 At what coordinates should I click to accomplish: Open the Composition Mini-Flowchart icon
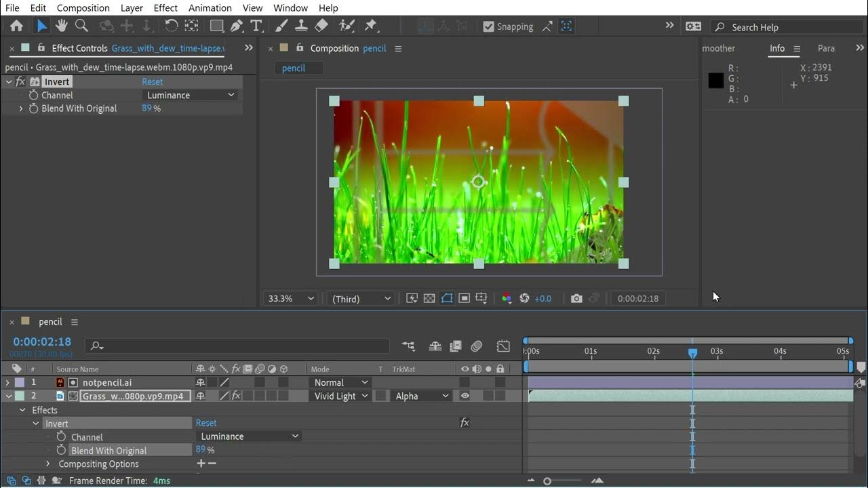click(x=408, y=346)
